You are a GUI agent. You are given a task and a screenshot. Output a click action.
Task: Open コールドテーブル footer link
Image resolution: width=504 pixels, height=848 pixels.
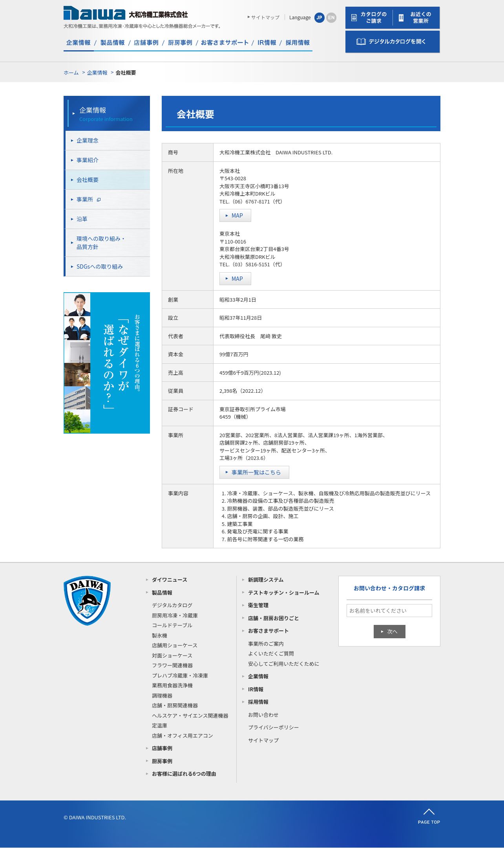pos(172,625)
